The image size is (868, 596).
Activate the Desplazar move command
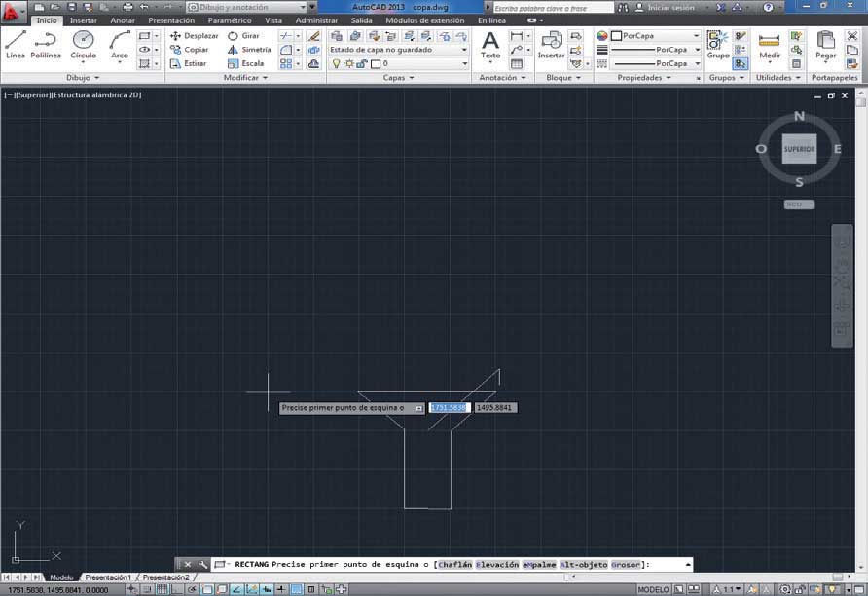pyautogui.click(x=195, y=35)
